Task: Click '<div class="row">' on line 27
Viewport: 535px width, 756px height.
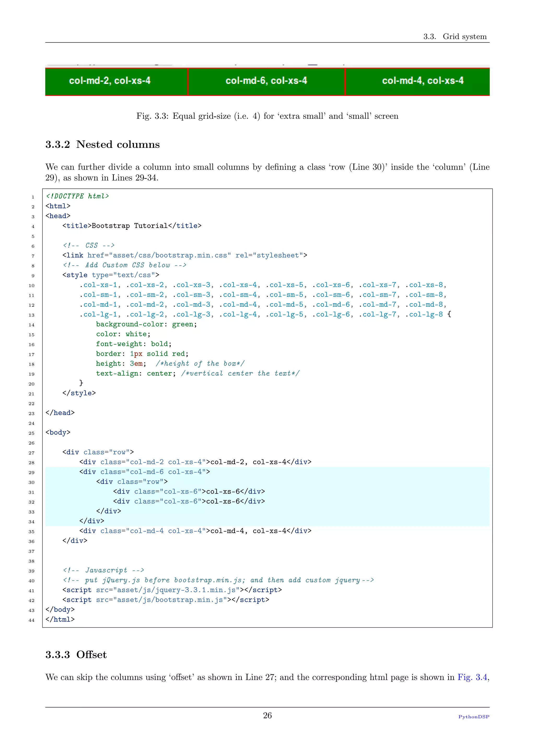Action: click(98, 452)
